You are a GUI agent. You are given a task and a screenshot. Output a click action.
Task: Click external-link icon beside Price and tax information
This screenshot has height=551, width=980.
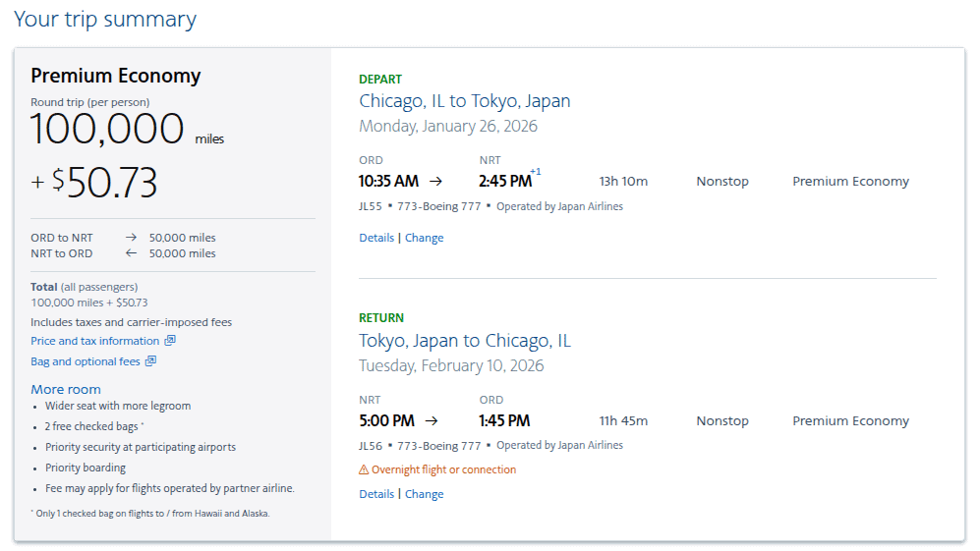pyautogui.click(x=170, y=341)
